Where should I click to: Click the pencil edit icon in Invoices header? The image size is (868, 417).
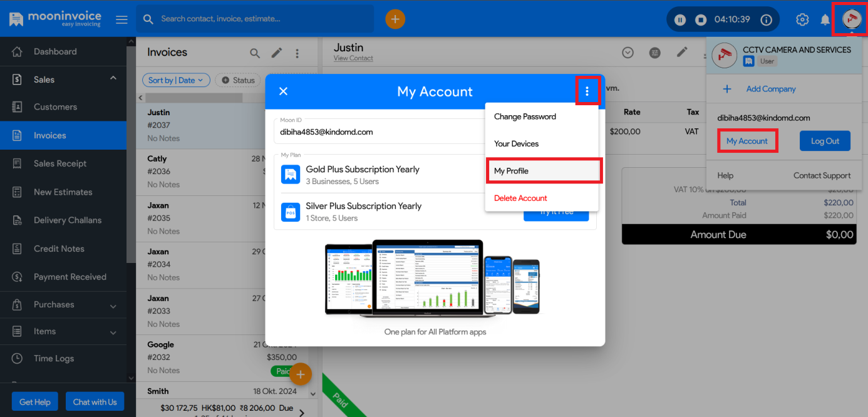(x=276, y=53)
